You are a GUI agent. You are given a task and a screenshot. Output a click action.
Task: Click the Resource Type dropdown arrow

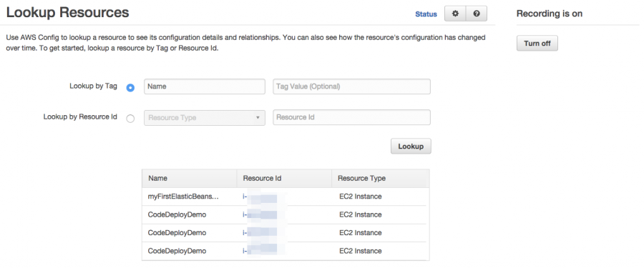pyautogui.click(x=258, y=118)
